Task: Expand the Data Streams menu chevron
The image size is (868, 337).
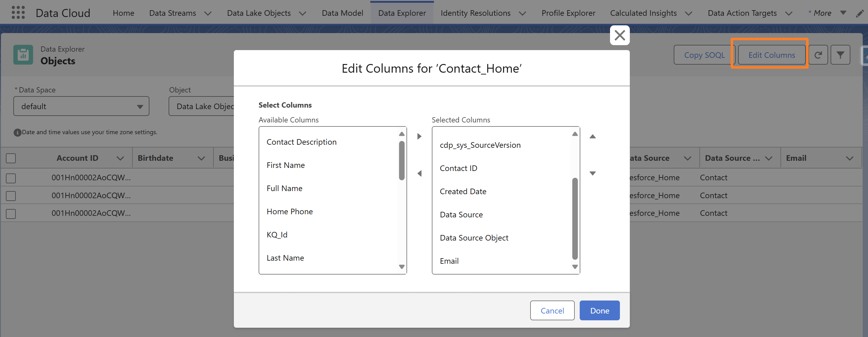Action: [x=208, y=14]
